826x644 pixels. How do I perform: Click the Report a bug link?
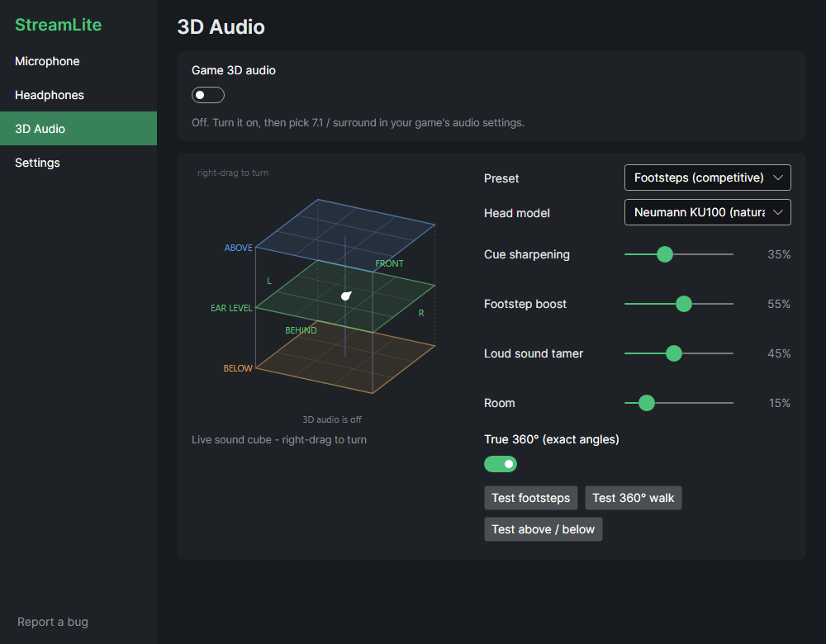(53, 622)
